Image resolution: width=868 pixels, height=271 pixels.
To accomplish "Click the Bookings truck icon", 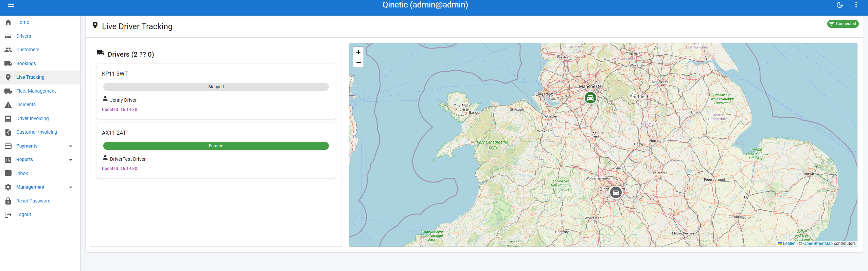I will coord(8,63).
